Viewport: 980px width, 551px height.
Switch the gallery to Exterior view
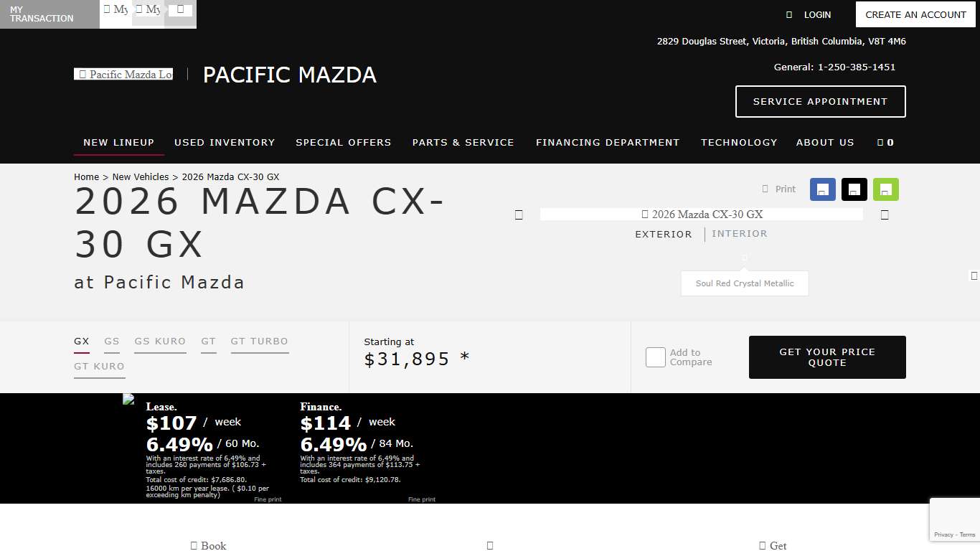(663, 234)
